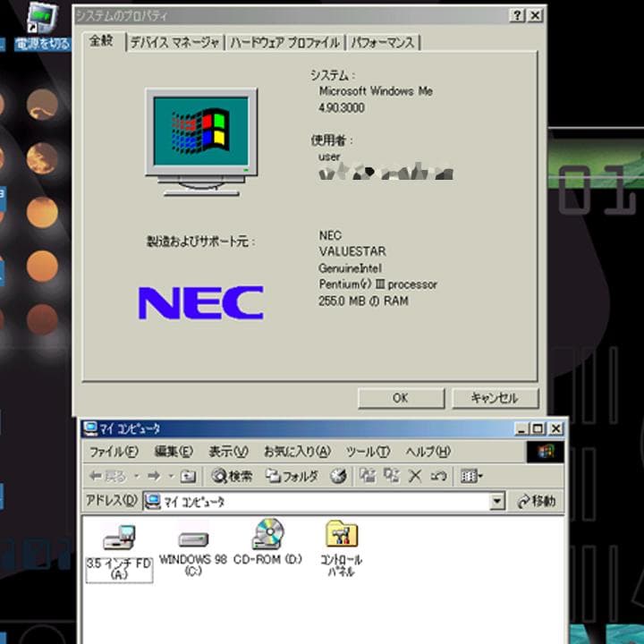Click the 移動 go button
This screenshot has height=644, width=644.
click(x=537, y=502)
